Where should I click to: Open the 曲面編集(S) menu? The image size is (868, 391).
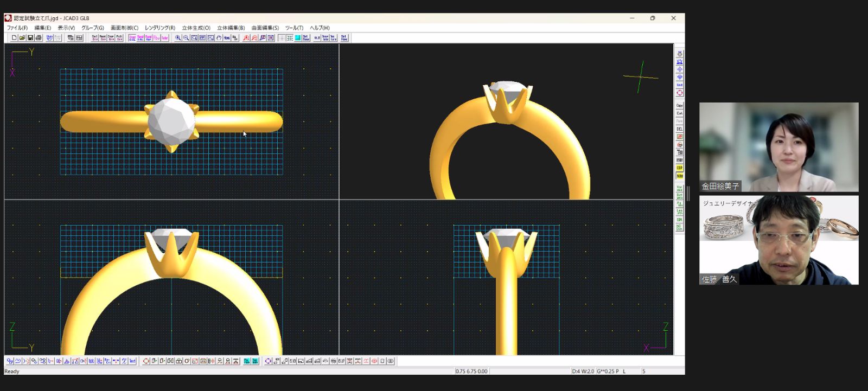[265, 28]
